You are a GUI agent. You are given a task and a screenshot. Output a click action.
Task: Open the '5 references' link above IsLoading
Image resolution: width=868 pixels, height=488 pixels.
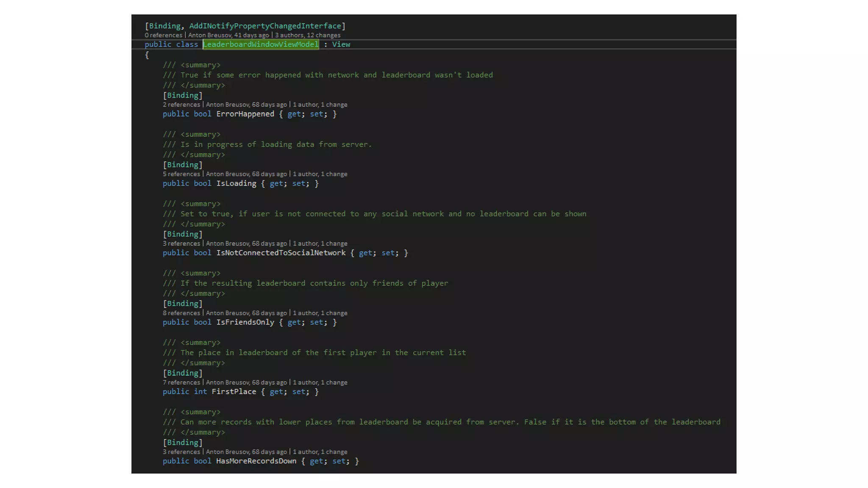pos(181,174)
